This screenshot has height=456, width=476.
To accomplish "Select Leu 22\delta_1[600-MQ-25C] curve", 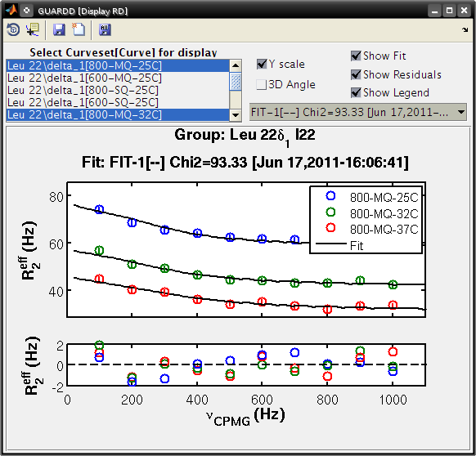I will tap(118, 78).
